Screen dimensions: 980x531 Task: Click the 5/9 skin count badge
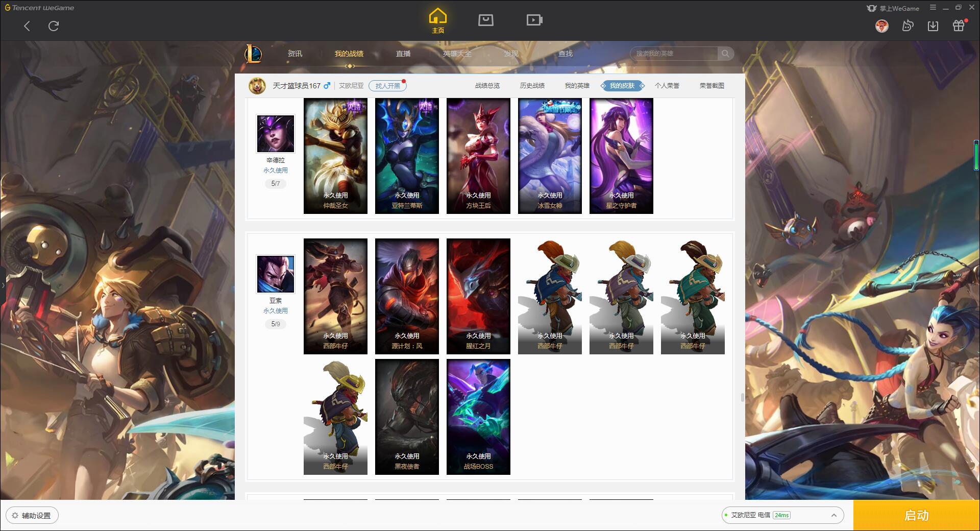pos(276,324)
